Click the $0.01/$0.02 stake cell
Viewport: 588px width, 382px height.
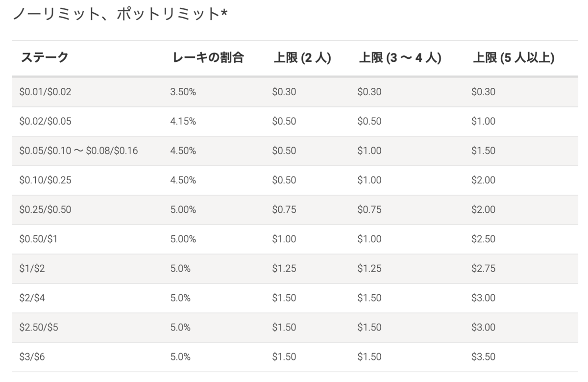pyautogui.click(x=45, y=92)
